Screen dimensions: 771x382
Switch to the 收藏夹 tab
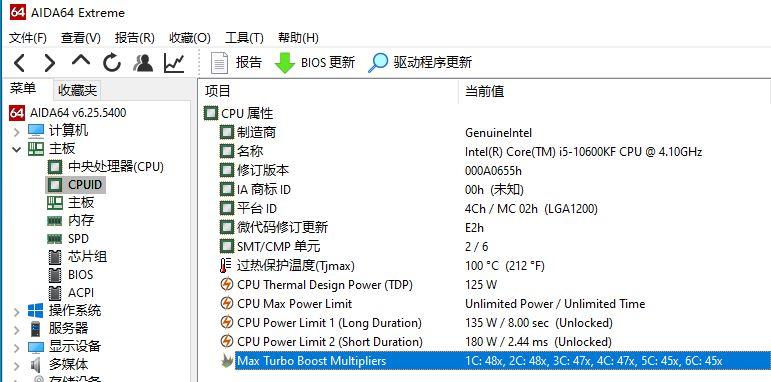click(x=77, y=90)
